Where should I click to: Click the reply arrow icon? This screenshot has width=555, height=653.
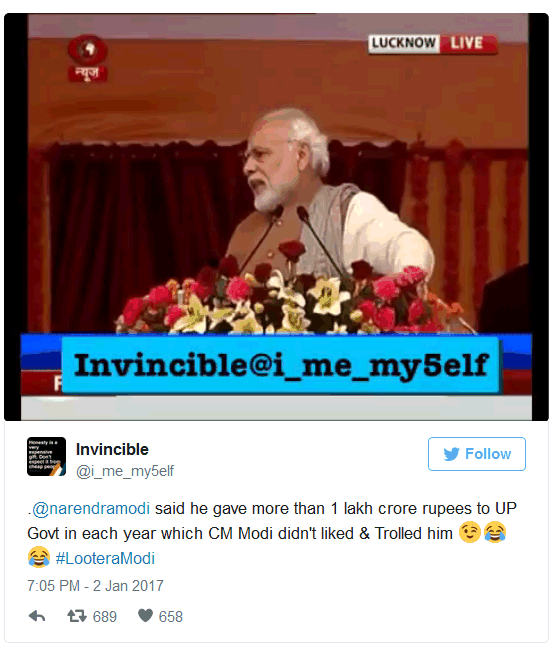coord(37,616)
